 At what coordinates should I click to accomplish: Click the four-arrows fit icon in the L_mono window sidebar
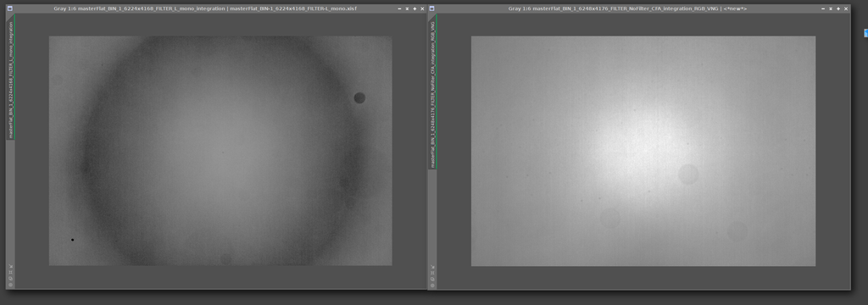pyautogui.click(x=10, y=272)
